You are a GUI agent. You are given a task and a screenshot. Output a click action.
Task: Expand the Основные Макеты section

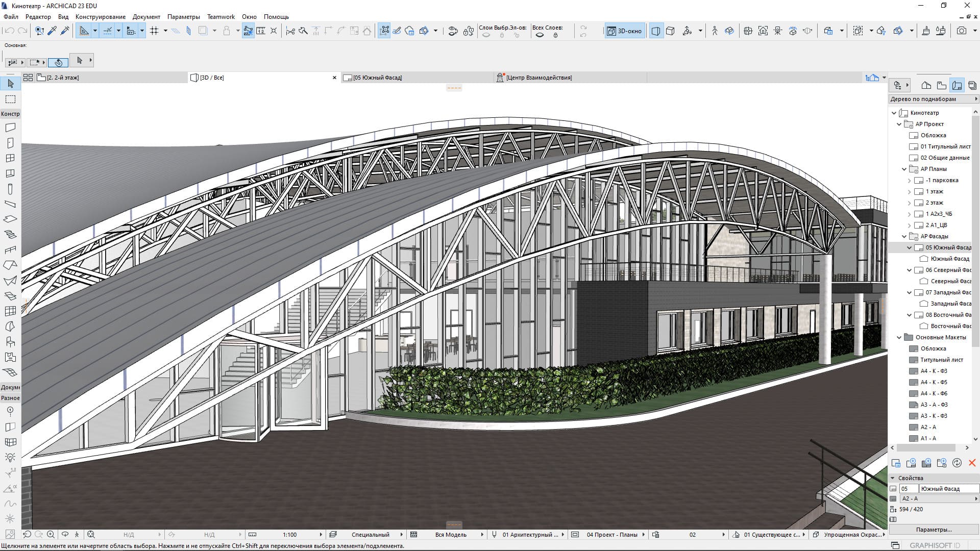click(899, 337)
